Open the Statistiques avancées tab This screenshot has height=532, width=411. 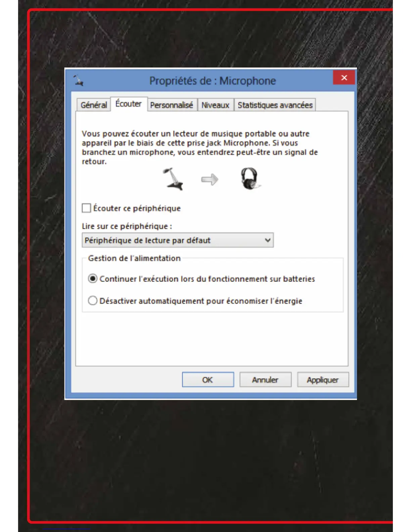(275, 105)
